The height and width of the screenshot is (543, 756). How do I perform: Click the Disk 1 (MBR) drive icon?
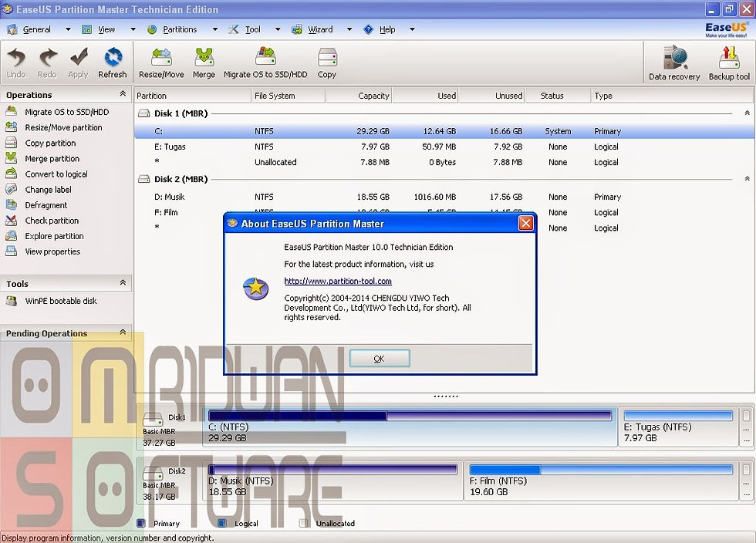[143, 113]
